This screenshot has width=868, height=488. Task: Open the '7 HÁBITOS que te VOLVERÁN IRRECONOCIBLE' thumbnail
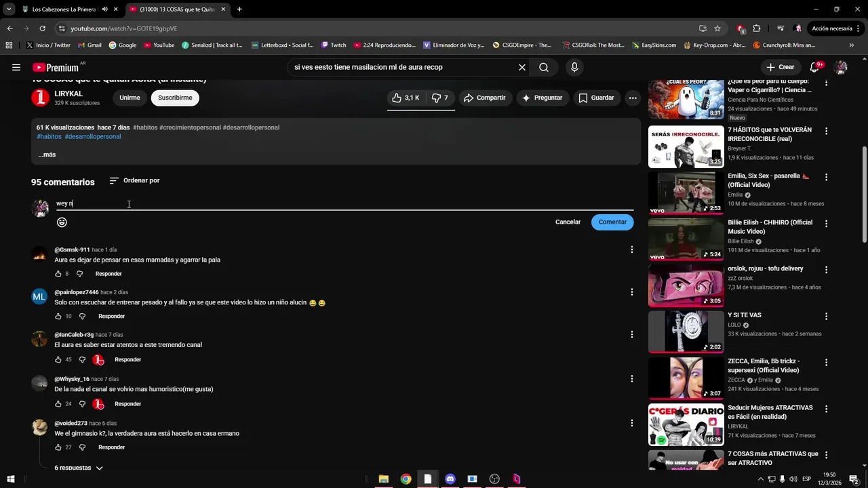click(x=686, y=147)
